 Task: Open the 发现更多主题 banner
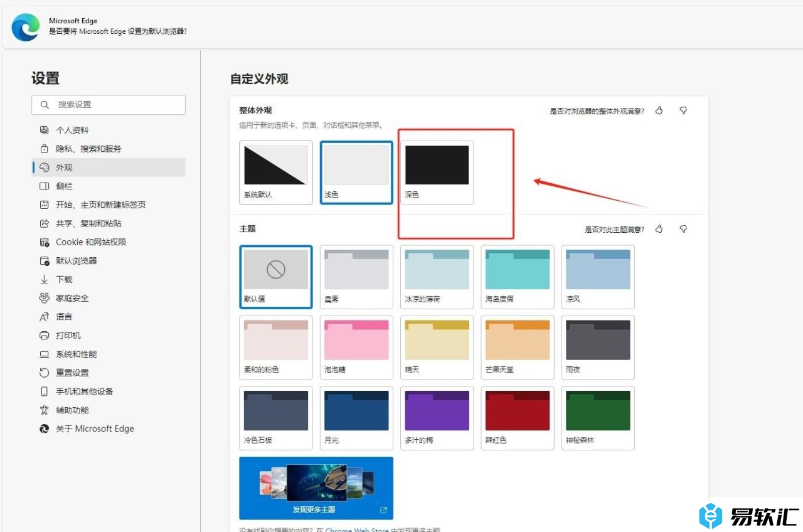(x=316, y=488)
